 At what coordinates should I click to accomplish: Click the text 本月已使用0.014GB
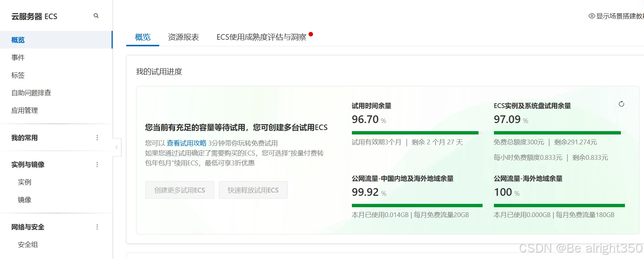(380, 215)
